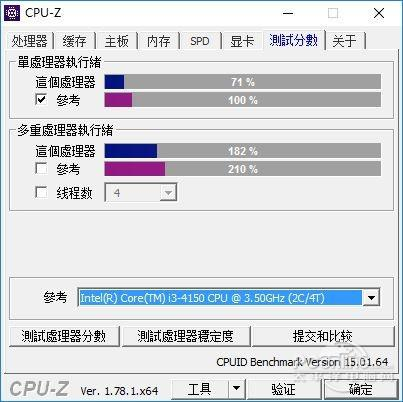This screenshot has height=402, width=403.
Task: Click the 提交和比较 button
Action: pyautogui.click(x=323, y=336)
